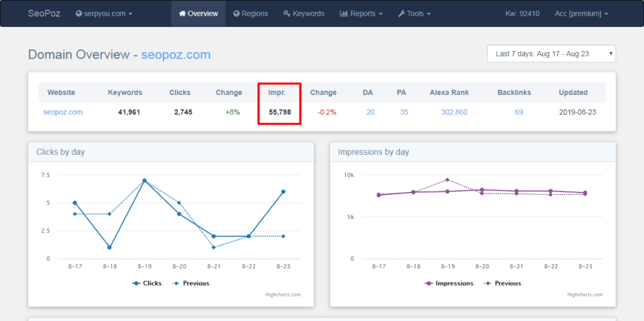Open the DA value 20 link
The height and width of the screenshot is (321, 644).
(370, 112)
